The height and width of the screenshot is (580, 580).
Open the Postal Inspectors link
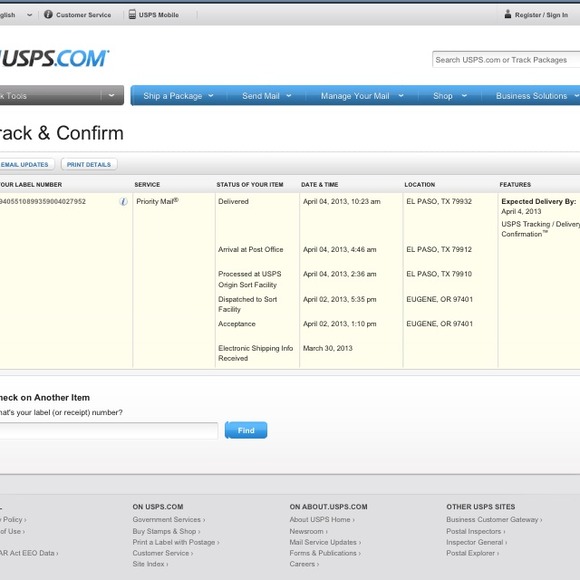point(475,531)
